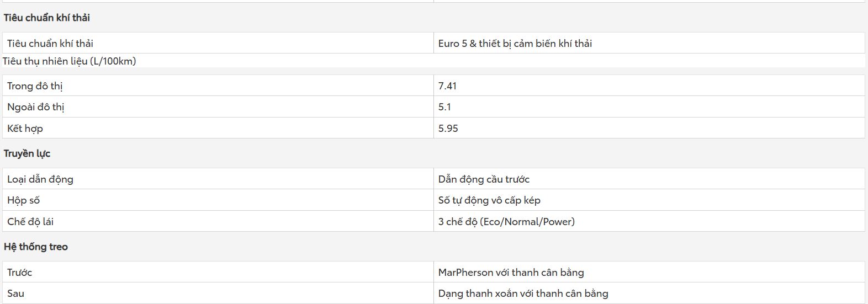The width and height of the screenshot is (868, 304).
Task: Click '3 chế độ (Eco/Normal/Power)' cell
Action: pyautogui.click(x=649, y=221)
